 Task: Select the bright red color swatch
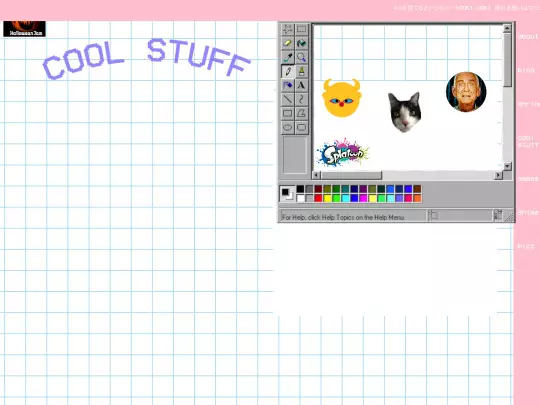(318, 198)
